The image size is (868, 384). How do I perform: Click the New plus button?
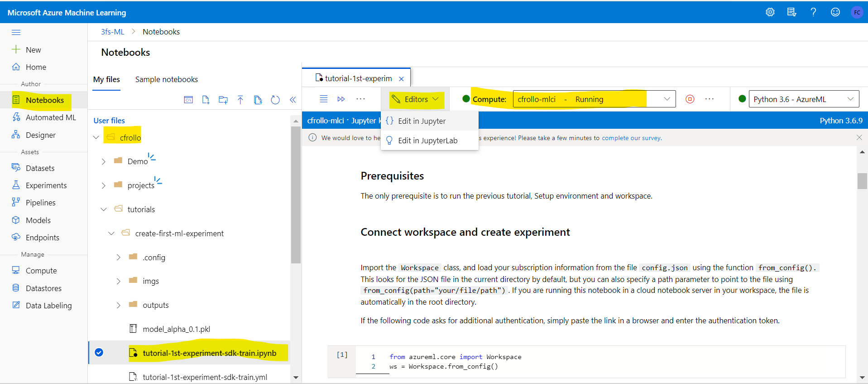[26, 49]
